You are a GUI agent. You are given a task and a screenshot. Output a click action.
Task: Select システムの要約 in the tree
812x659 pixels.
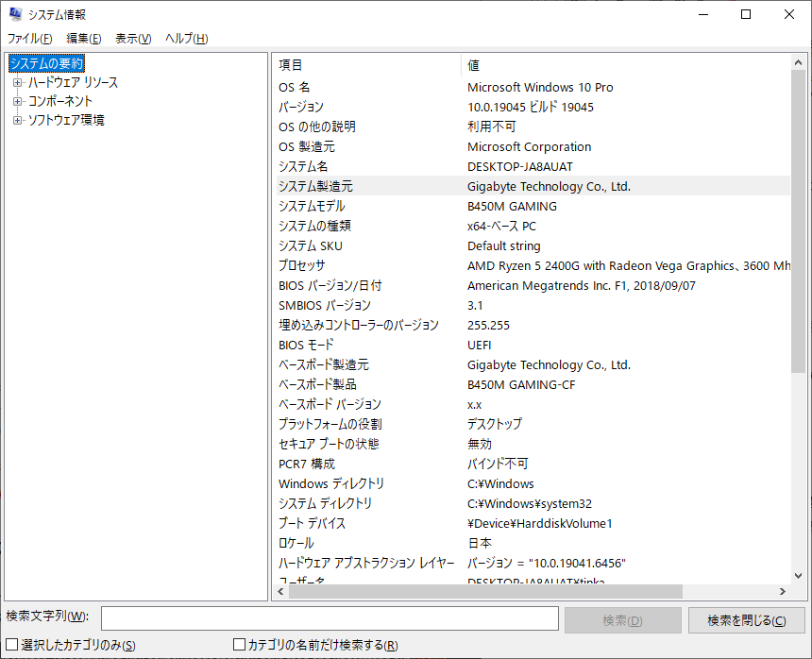[46, 63]
